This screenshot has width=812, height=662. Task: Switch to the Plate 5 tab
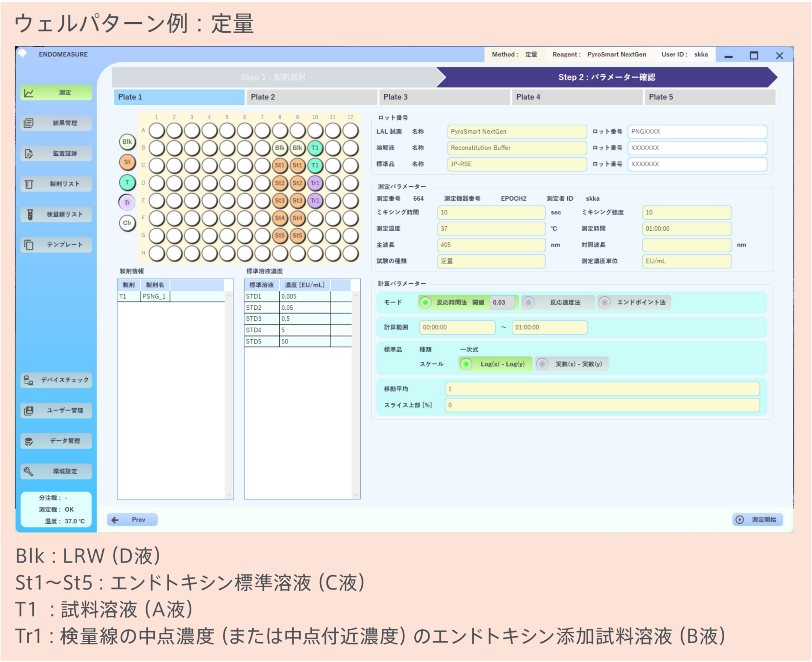709,97
